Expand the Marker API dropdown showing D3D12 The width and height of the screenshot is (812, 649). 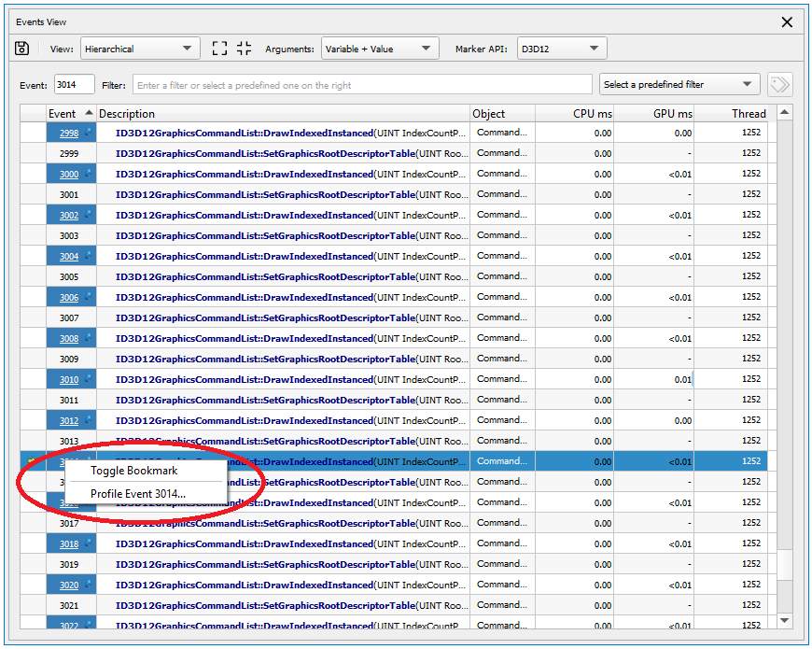[562, 49]
